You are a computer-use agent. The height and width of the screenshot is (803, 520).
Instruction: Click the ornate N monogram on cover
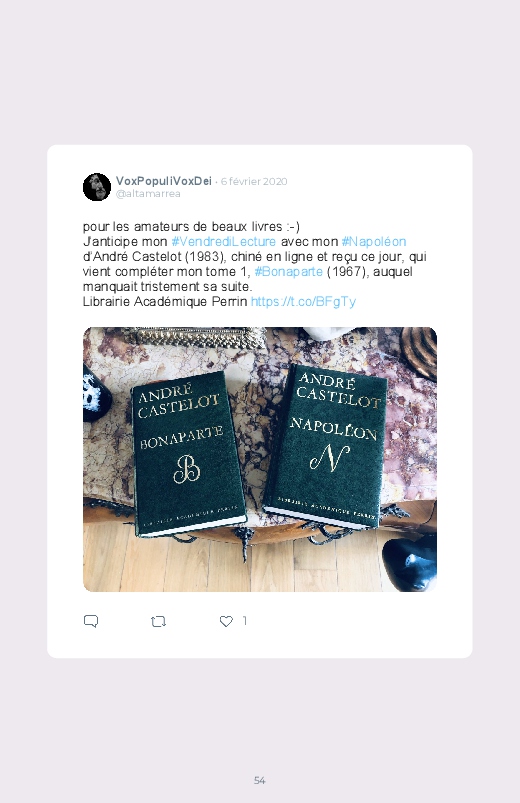(329, 457)
